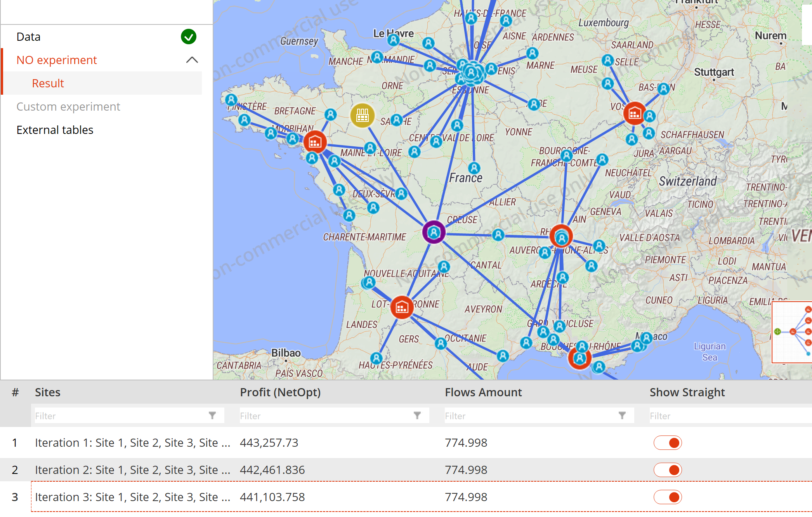Click the Profit (NetOpt) filter funnel icon
Image resolution: width=812 pixels, height=517 pixels.
pos(417,416)
